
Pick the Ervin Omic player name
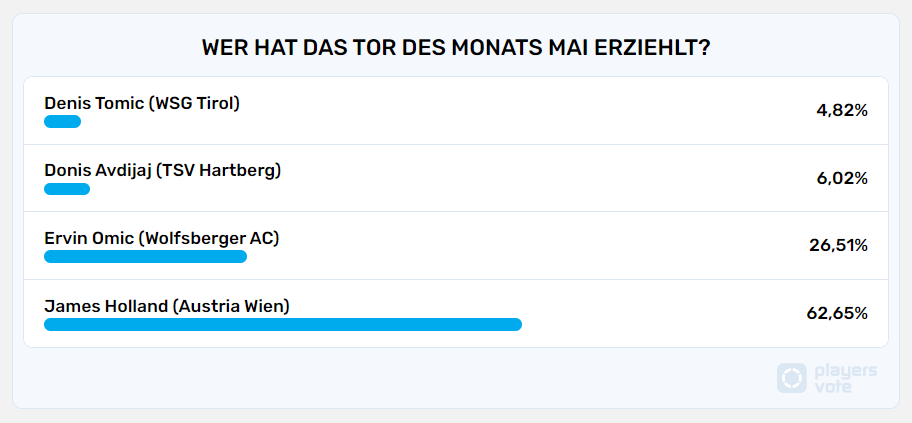(x=89, y=238)
